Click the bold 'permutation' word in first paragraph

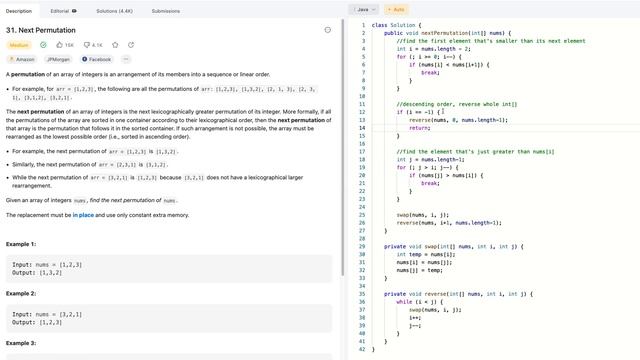point(28,74)
